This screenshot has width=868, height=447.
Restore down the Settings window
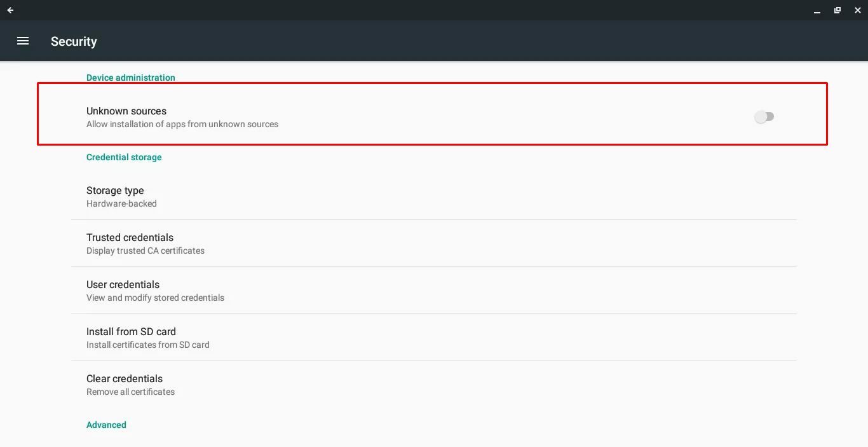point(837,10)
